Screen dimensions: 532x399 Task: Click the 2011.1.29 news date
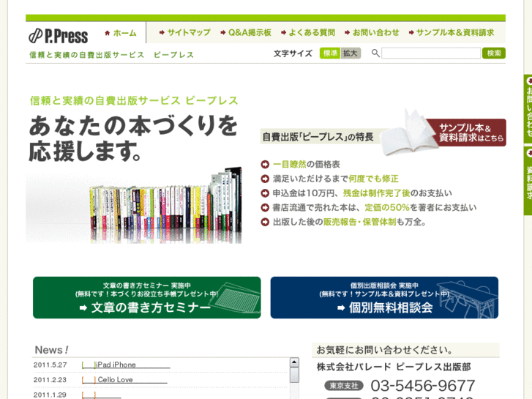(50, 395)
